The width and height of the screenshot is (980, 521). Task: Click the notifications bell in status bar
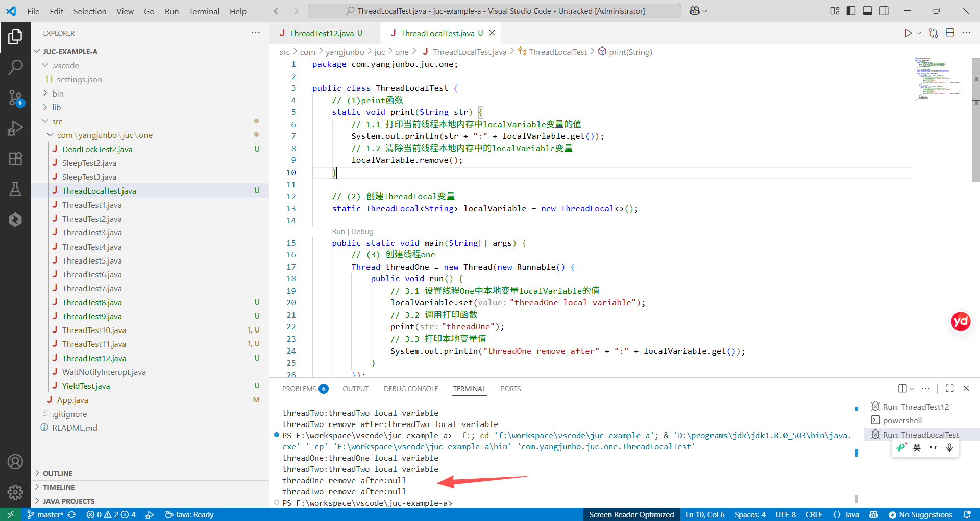(967, 514)
